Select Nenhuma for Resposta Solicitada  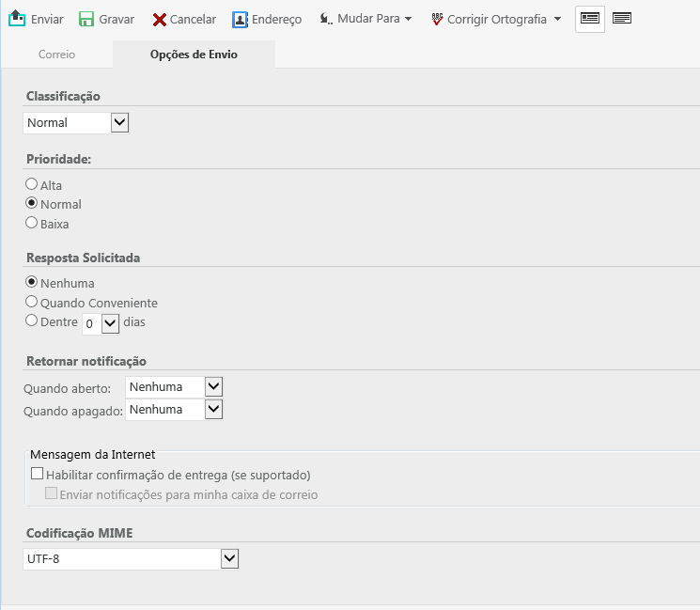coord(31,282)
